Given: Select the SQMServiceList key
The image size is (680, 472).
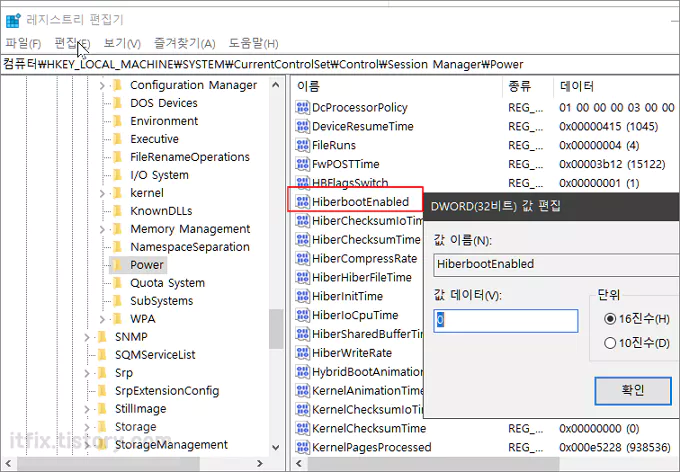Looking at the screenshot, I should (155, 355).
